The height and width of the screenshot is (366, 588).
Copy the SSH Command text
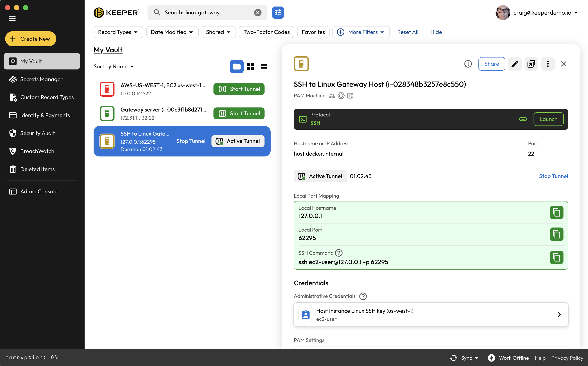556,257
